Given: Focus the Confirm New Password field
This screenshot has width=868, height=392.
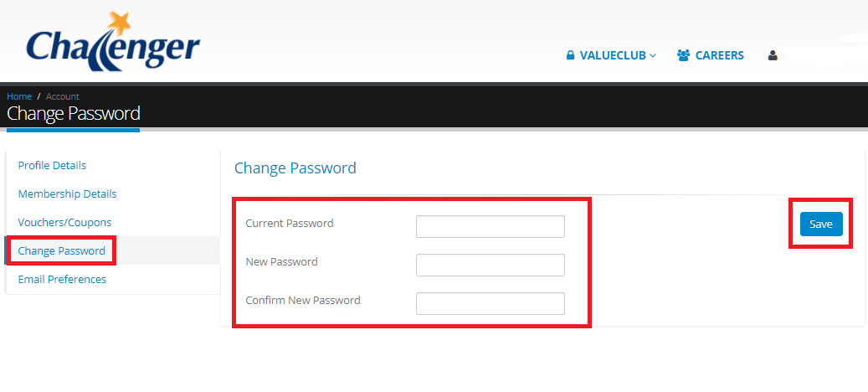Looking at the screenshot, I should click(x=490, y=303).
